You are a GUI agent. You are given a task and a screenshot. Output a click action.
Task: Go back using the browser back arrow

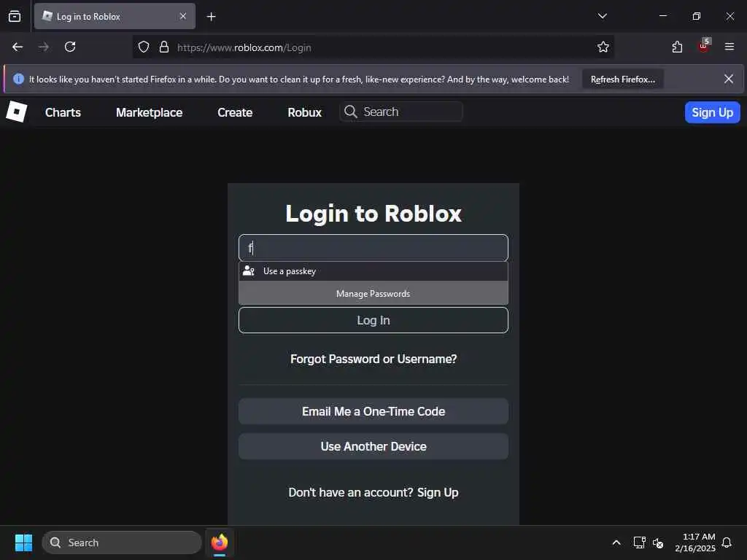[x=18, y=47]
